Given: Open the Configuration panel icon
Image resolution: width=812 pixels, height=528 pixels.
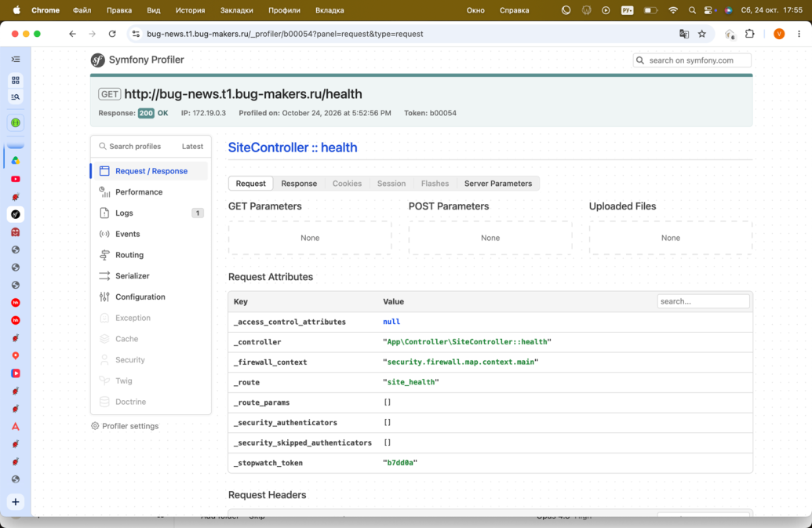Looking at the screenshot, I should click(104, 297).
